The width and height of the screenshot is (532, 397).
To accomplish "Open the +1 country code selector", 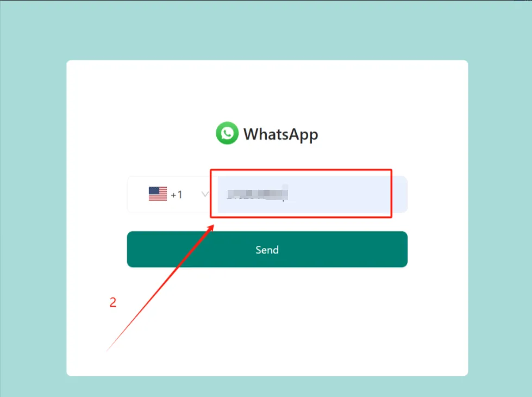I will [x=168, y=194].
